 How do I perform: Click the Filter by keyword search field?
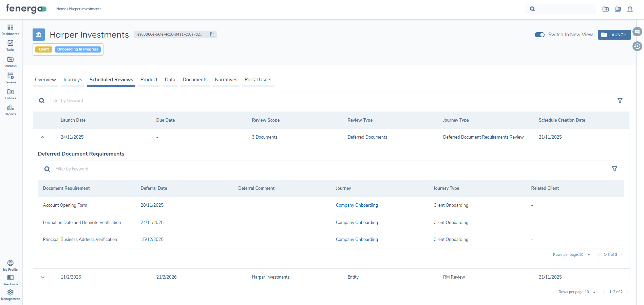pos(102,100)
